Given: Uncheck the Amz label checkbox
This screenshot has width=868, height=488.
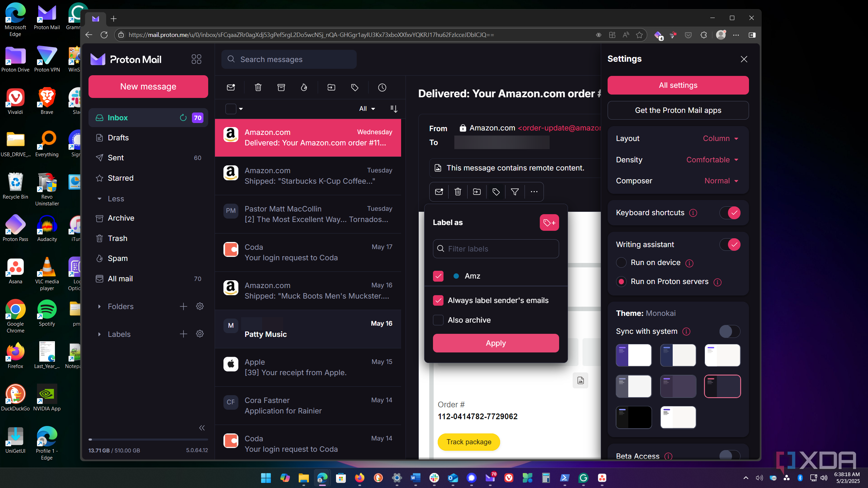Looking at the screenshot, I should [x=438, y=276].
